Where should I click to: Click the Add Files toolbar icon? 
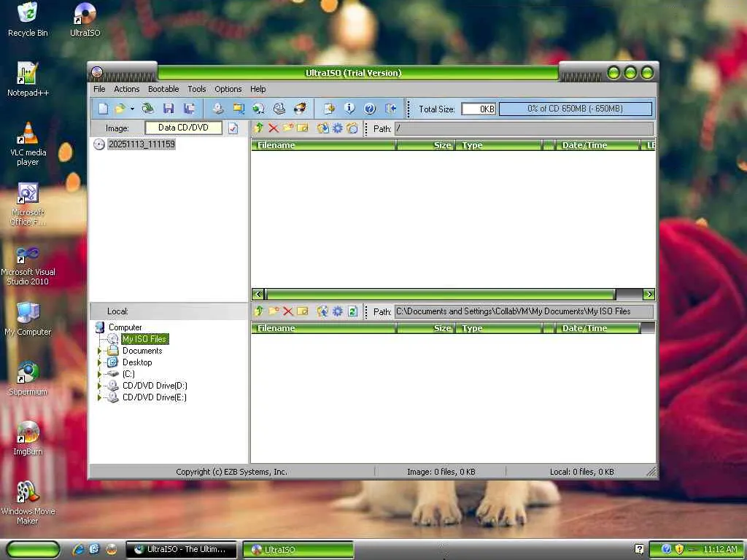pyautogui.click(x=329, y=109)
